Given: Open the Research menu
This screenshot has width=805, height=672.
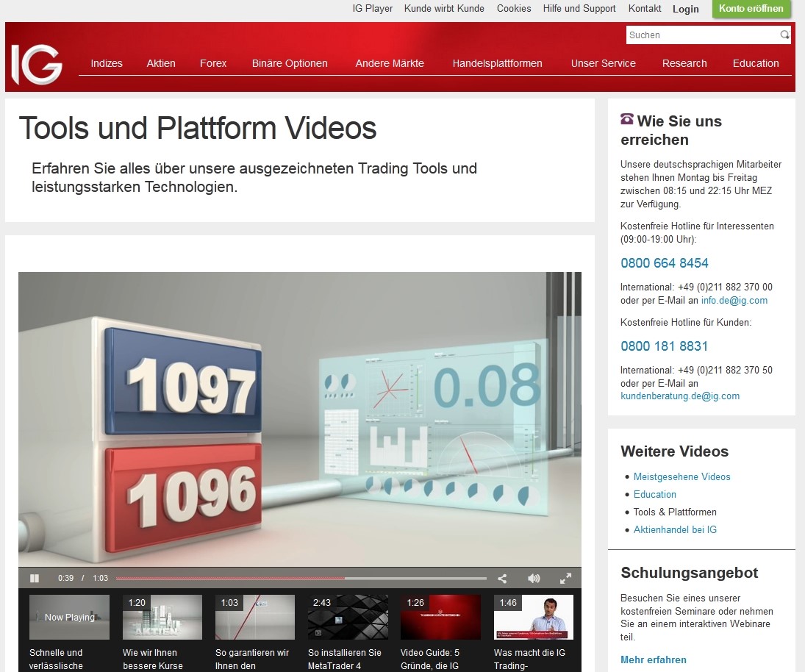Looking at the screenshot, I should [x=684, y=63].
